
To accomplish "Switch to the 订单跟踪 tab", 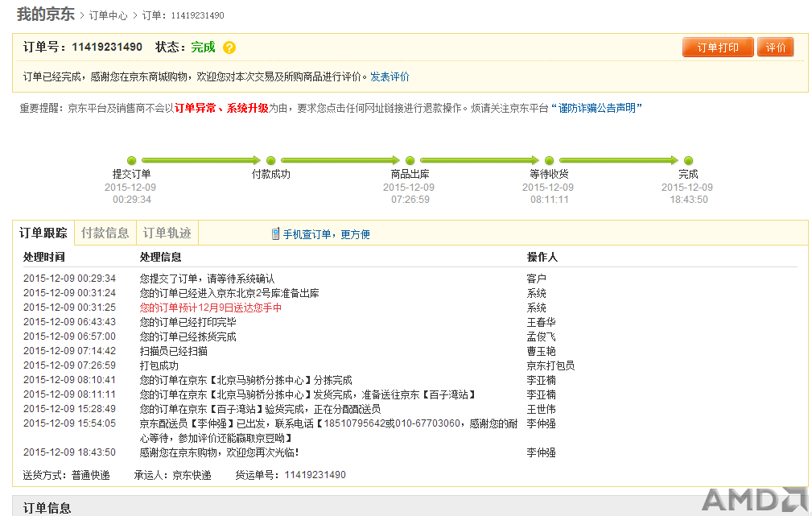I will 43,233.
